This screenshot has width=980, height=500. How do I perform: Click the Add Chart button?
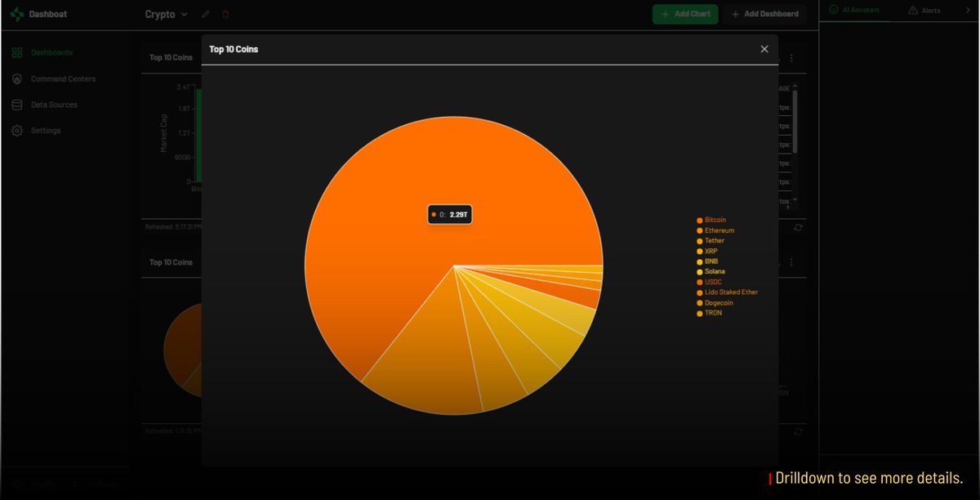point(685,14)
